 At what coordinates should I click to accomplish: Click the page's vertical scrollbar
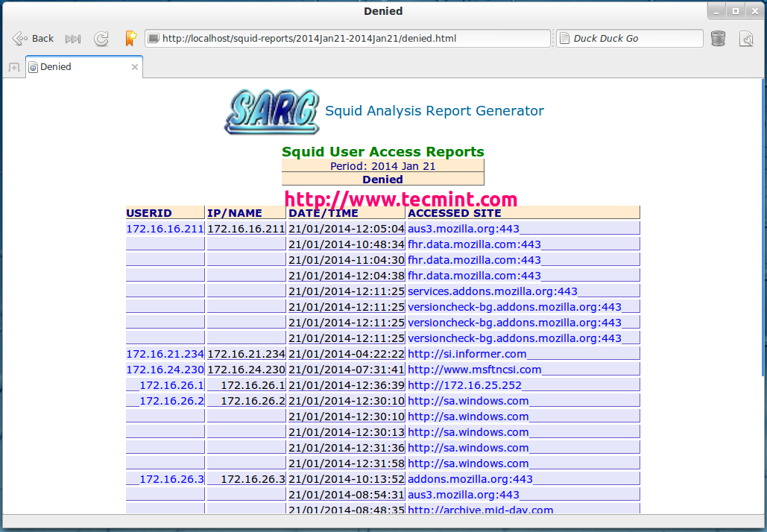coord(763,227)
